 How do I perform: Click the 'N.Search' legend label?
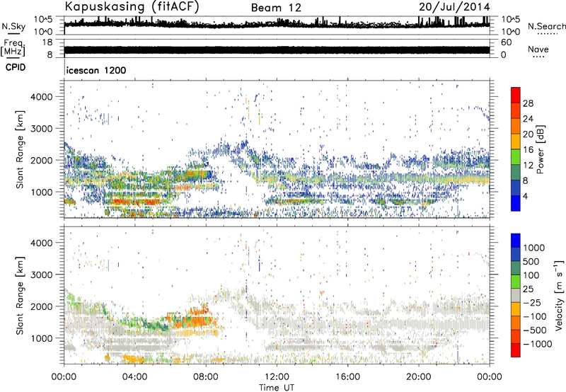pos(546,26)
